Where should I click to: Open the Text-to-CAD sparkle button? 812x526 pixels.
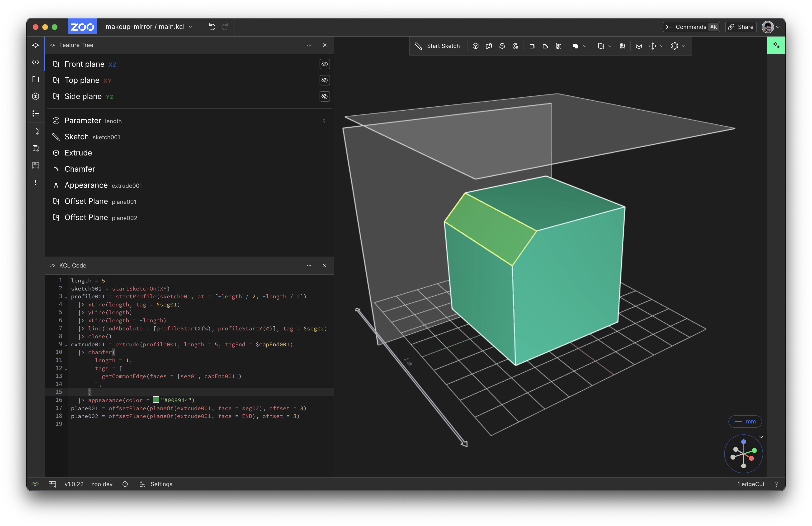(776, 45)
